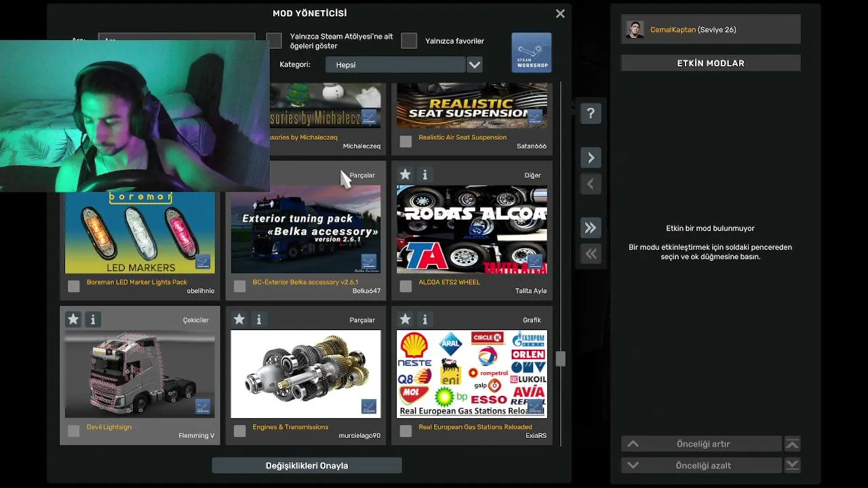Open the question mark help button
This screenshot has width=868, height=488.
591,113
